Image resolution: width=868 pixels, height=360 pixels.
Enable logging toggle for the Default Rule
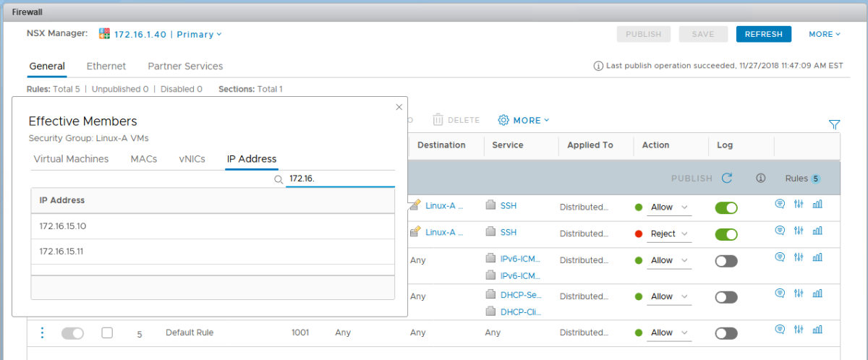point(726,333)
